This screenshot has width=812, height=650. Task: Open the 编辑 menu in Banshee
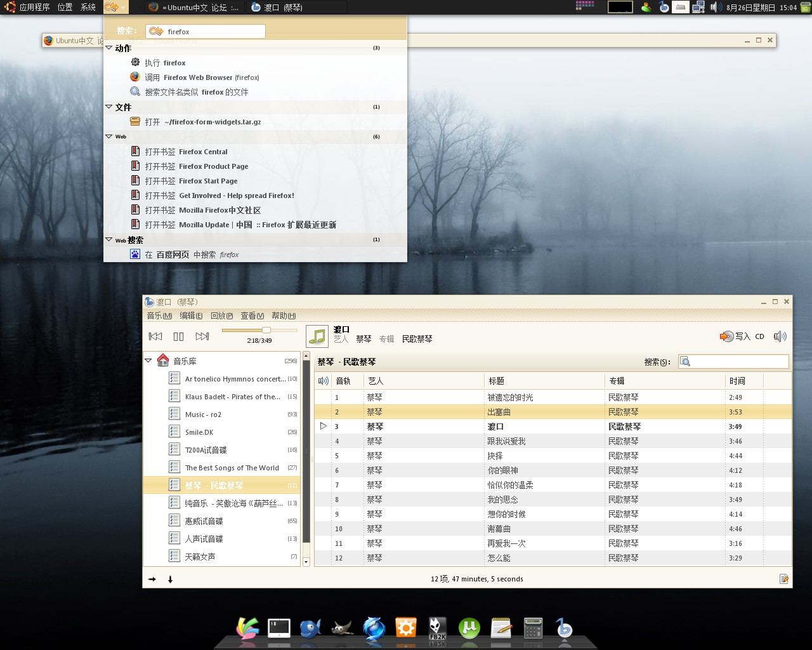point(191,315)
